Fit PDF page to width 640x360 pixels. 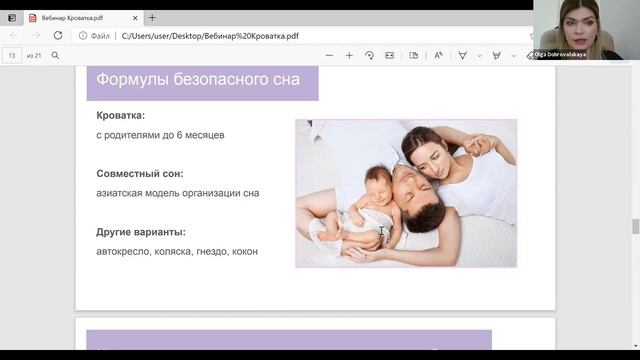(389, 56)
